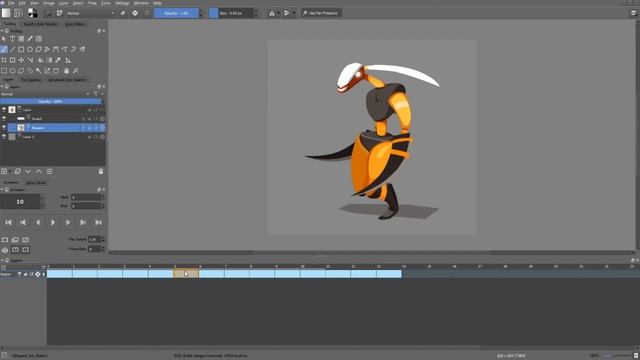Adjust brush Opacity slider in toolbar
This screenshot has width=640, height=360.
176,13
